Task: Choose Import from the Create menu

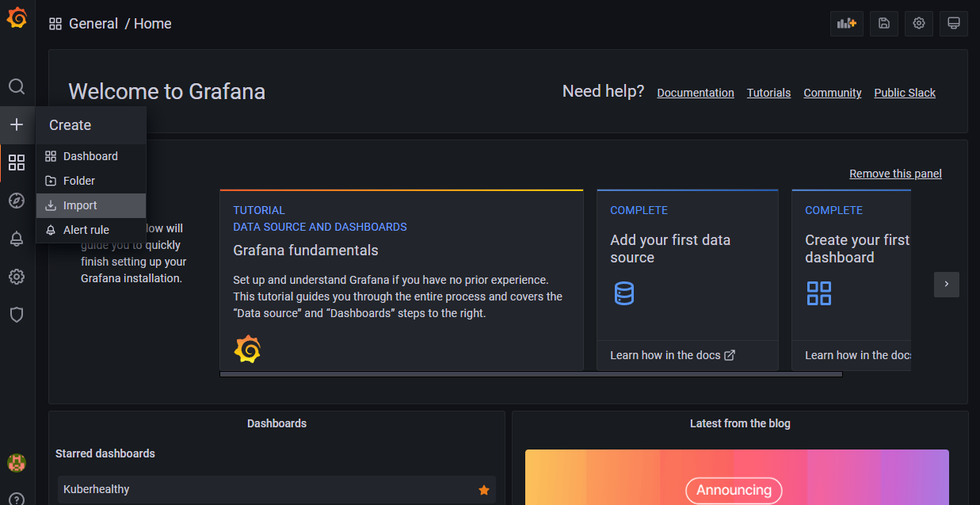Action: [91, 205]
